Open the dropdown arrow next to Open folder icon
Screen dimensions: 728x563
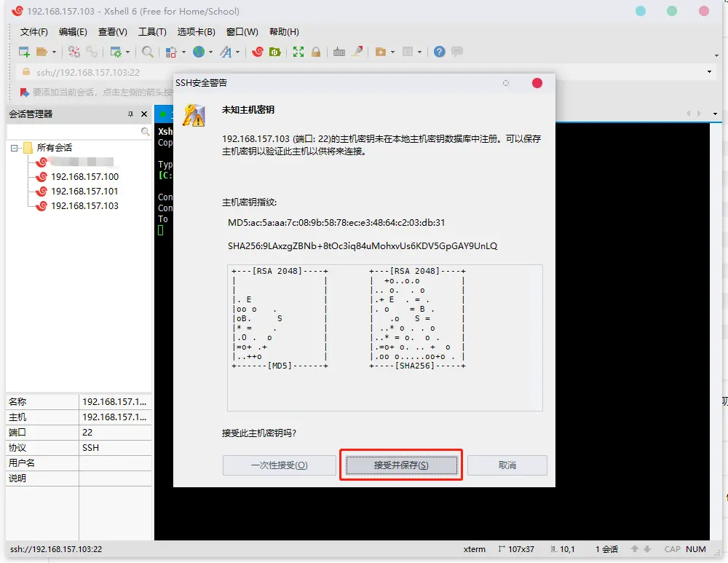[x=54, y=52]
